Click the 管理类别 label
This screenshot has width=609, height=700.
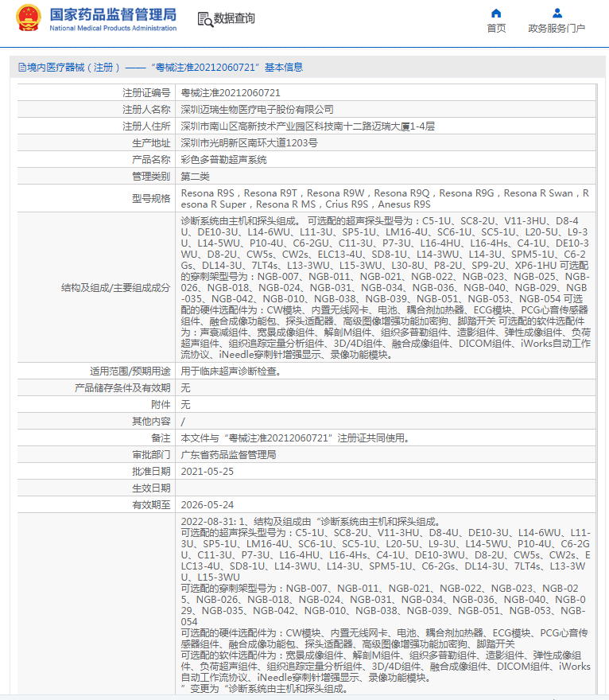pos(151,177)
